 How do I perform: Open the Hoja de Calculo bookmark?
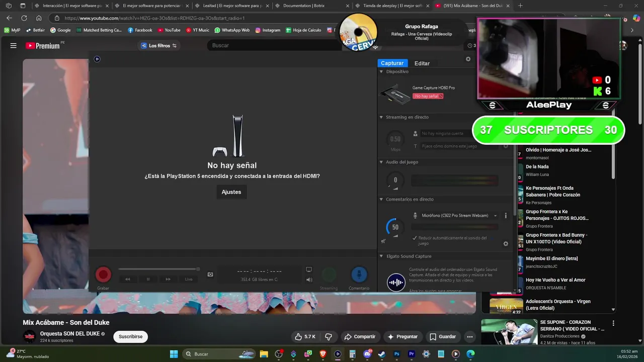pyautogui.click(x=303, y=30)
